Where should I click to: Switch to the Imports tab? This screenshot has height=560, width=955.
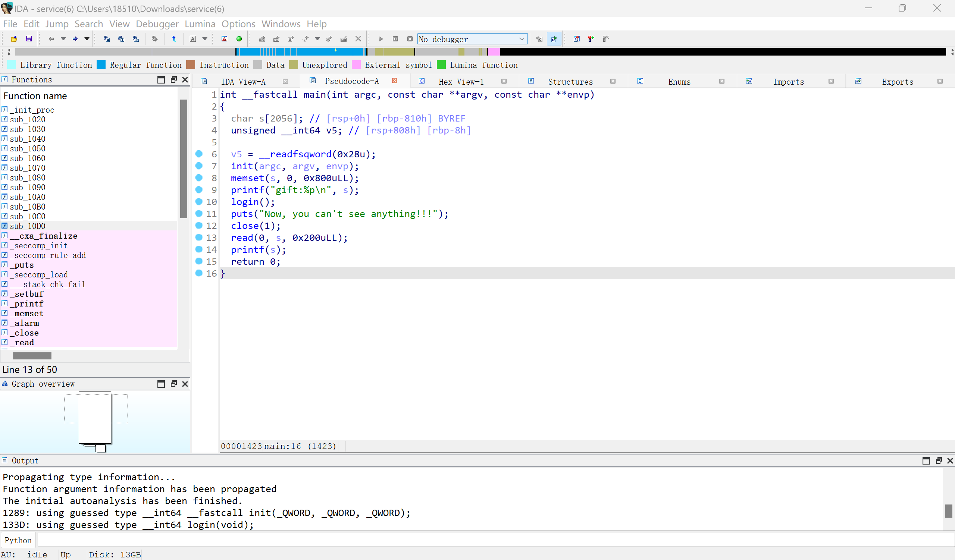coord(788,82)
